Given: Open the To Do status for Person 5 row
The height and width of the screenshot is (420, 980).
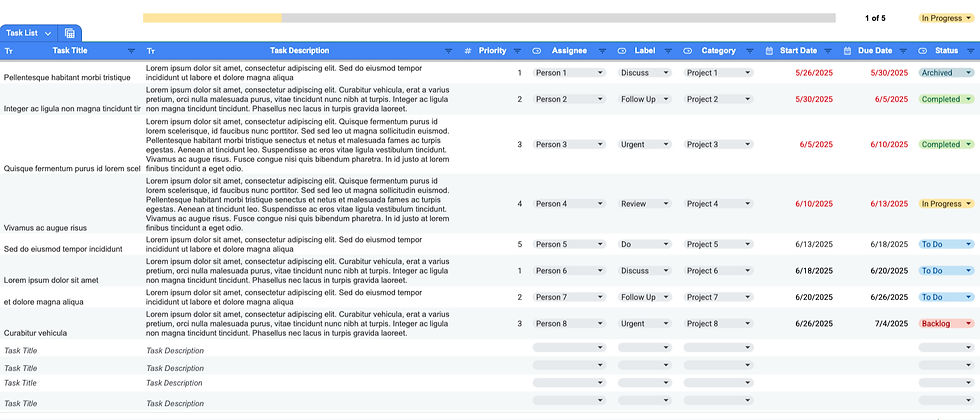Looking at the screenshot, I should (x=946, y=244).
